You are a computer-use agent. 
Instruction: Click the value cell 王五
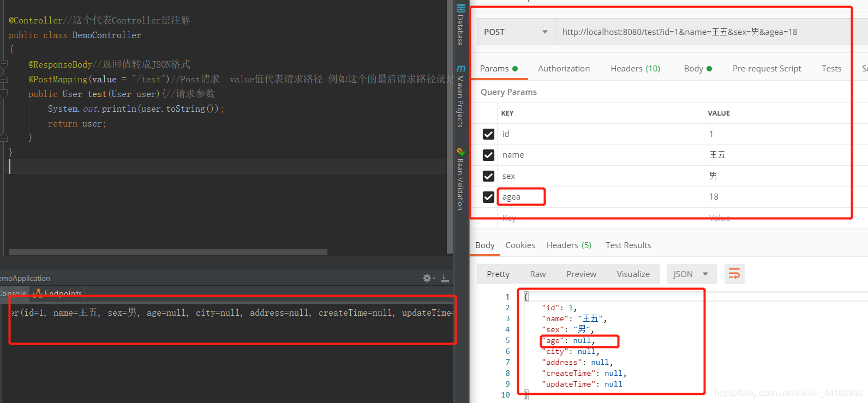[786, 155]
